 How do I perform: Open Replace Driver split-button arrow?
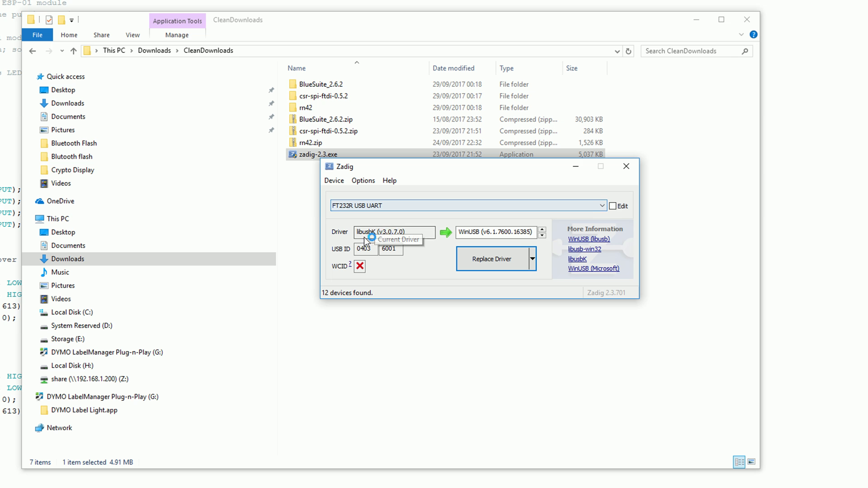pos(532,259)
